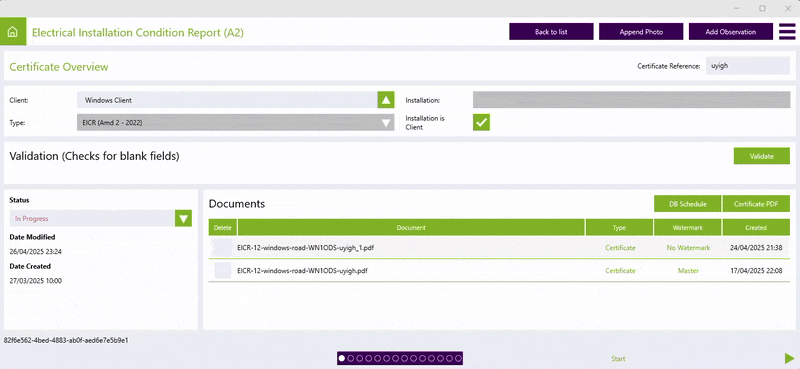This screenshot has height=369, width=800.
Task: Click Date Created value 27/03/2025 10:00
Action: pos(36,281)
